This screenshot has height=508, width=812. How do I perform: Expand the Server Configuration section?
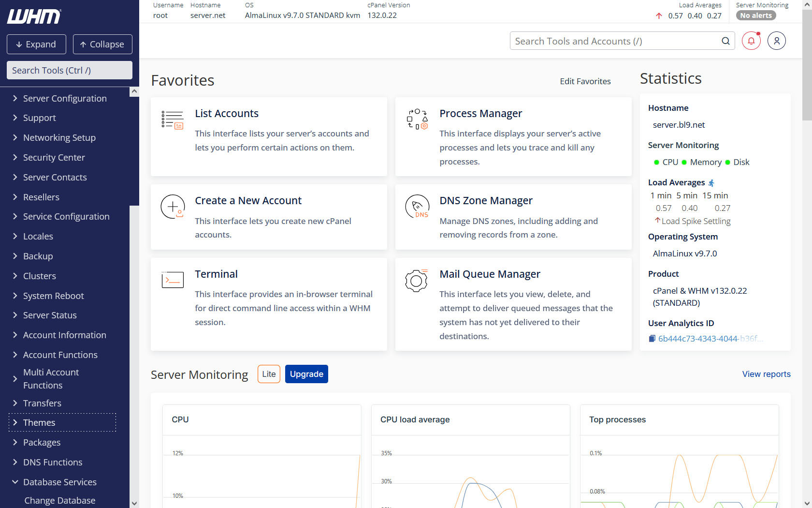[x=64, y=98]
